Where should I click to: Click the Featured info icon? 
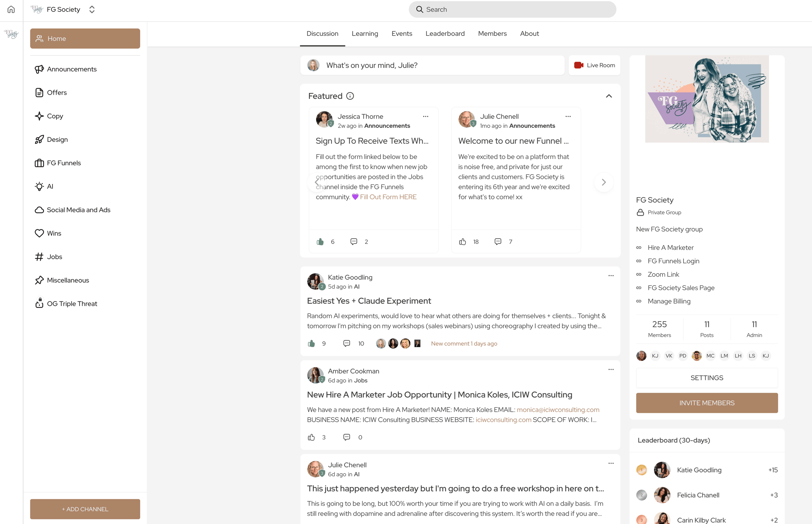tap(350, 96)
